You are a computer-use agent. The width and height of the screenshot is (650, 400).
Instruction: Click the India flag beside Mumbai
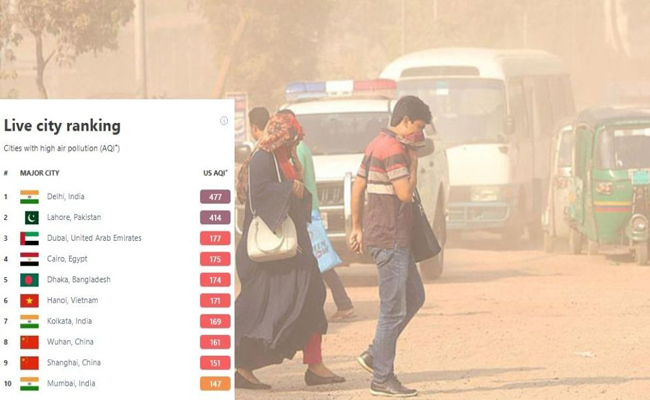[29, 383]
